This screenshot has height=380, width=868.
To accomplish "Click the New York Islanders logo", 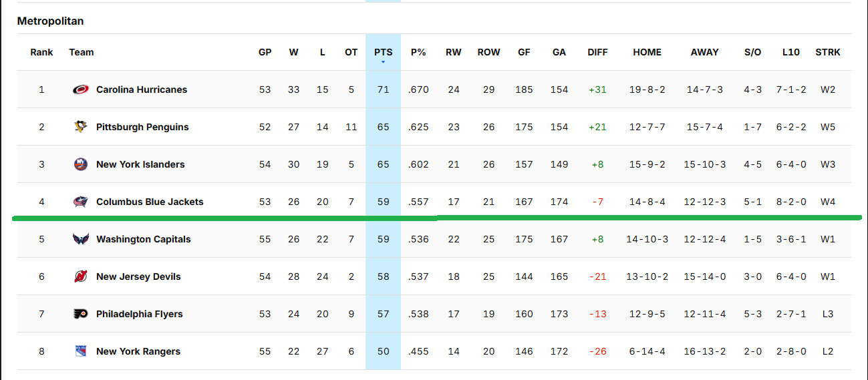I will tap(81, 164).
